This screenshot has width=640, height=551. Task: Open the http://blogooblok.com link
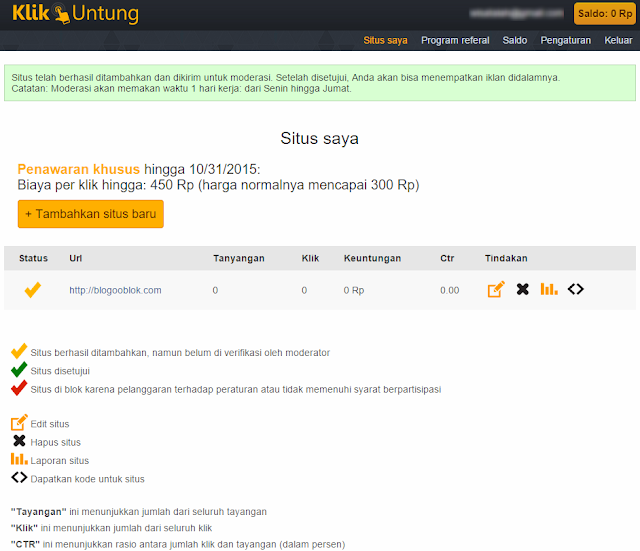pyautogui.click(x=115, y=290)
